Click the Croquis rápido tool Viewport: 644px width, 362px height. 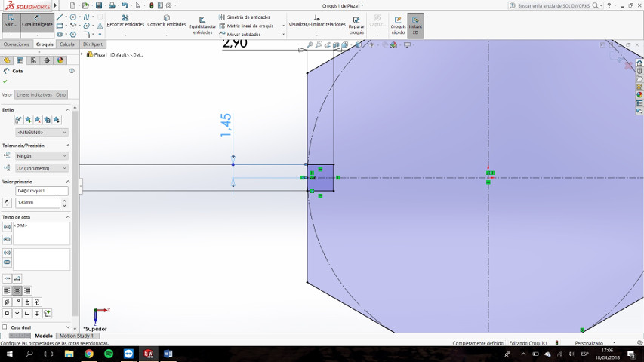click(x=398, y=26)
